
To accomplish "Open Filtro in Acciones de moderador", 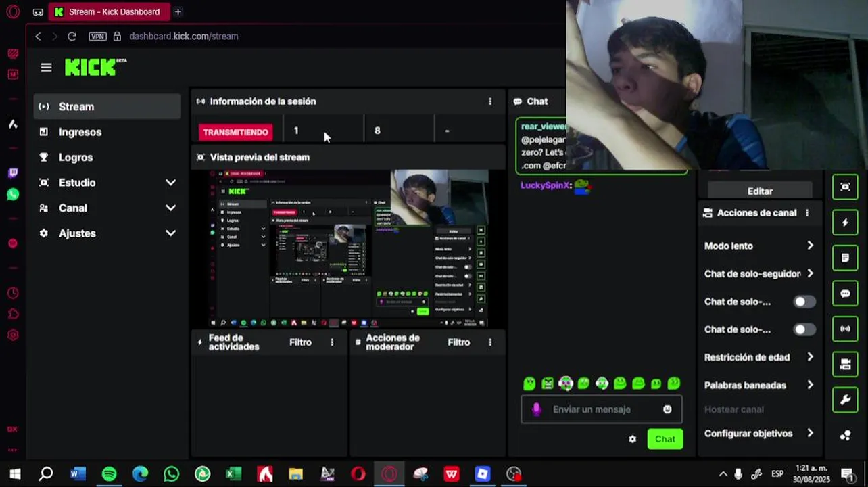I will pyautogui.click(x=458, y=342).
